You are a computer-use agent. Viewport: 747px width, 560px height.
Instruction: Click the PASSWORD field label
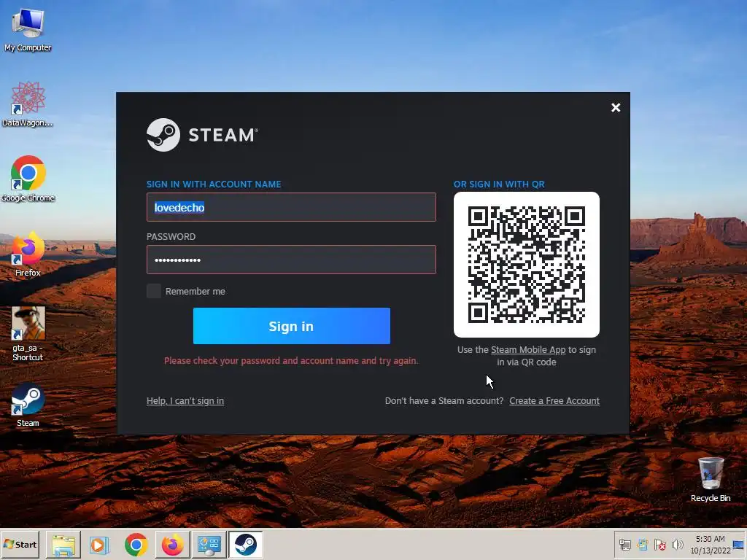coord(171,237)
